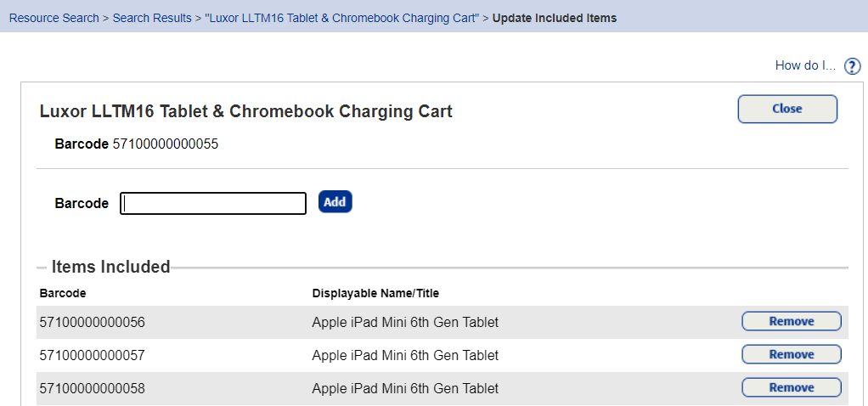Click the Update Included Items breadcrumb text
The image size is (868, 406).
coord(555,18)
